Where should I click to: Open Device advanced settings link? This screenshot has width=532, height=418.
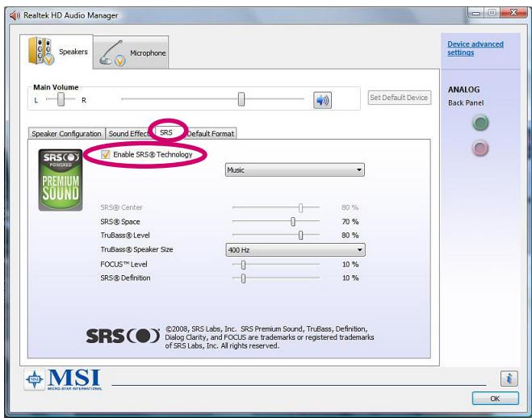point(475,48)
